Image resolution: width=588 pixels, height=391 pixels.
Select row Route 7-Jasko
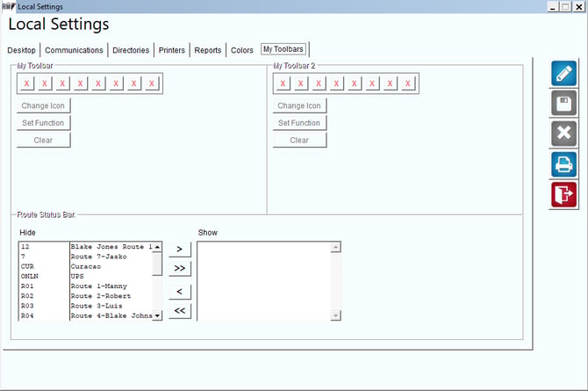(86, 257)
